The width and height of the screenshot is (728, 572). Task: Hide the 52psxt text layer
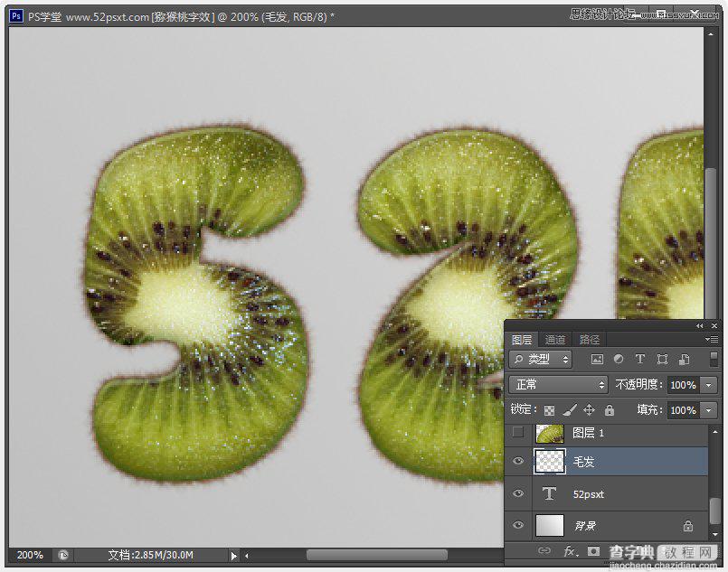(518, 493)
